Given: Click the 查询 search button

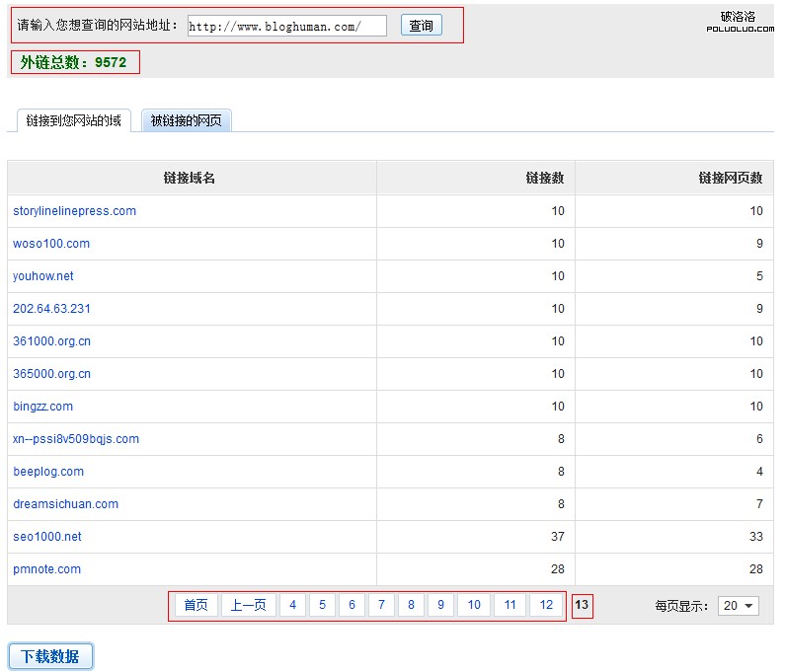Looking at the screenshot, I should 421,26.
